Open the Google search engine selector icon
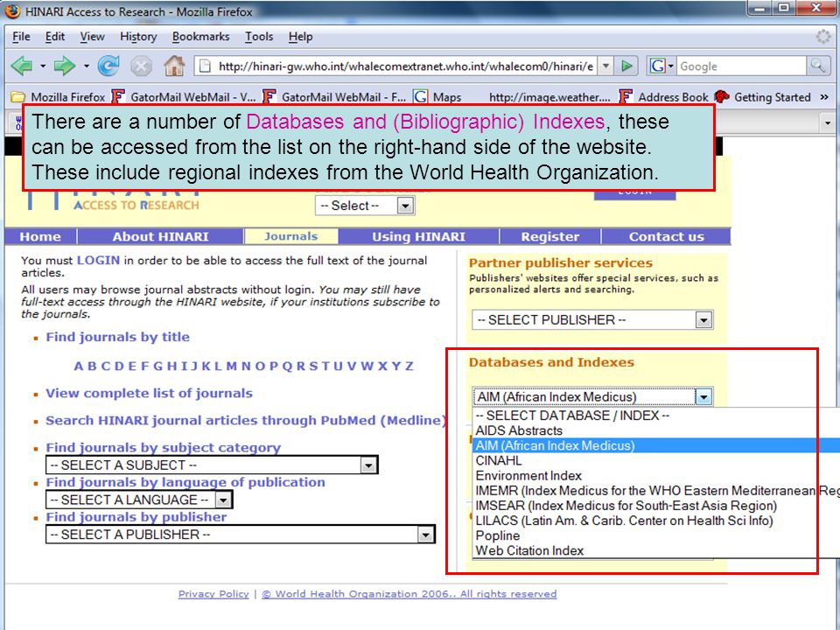The height and width of the screenshot is (630, 840). coord(661,66)
